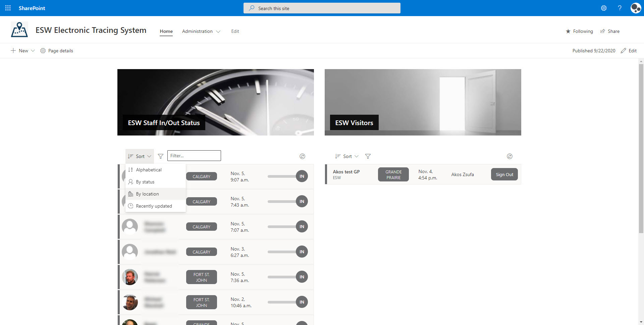Click the ESW site logo icon
The width and height of the screenshot is (644, 325).
19,30
